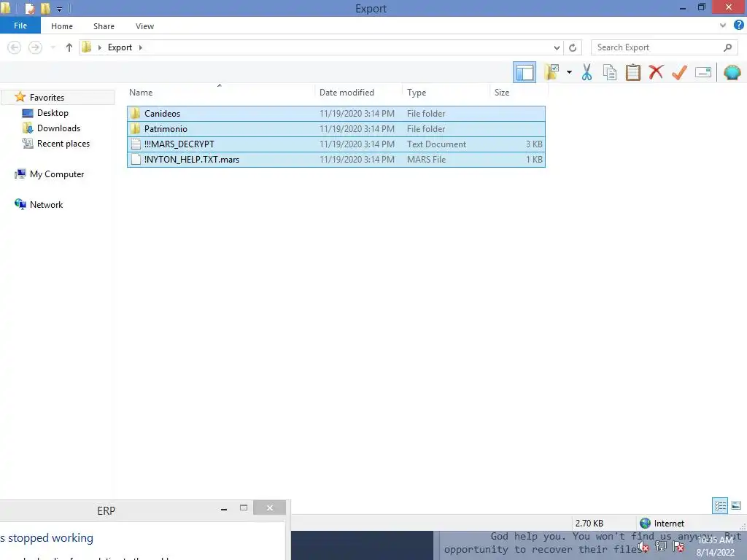Click the 3 KB size cell
This screenshot has width=747, height=560.
click(x=534, y=144)
